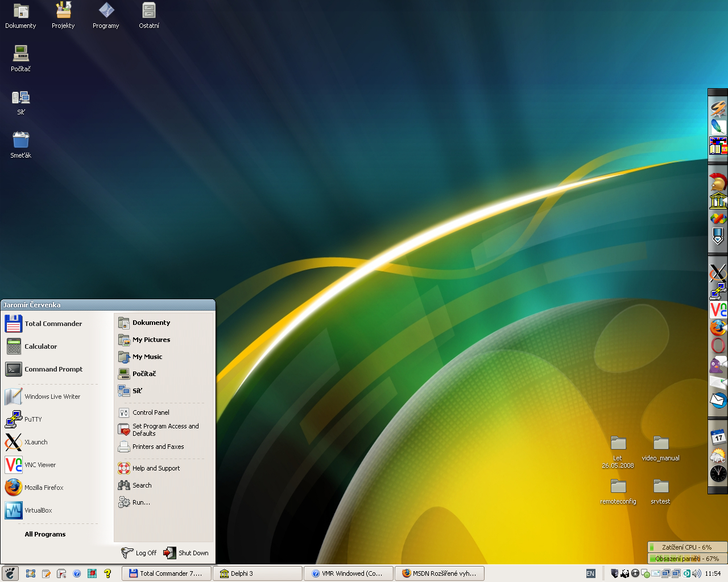Viewport: 728px width, 582px height.
Task: Launch Opera from the side dock
Action: 718,346
